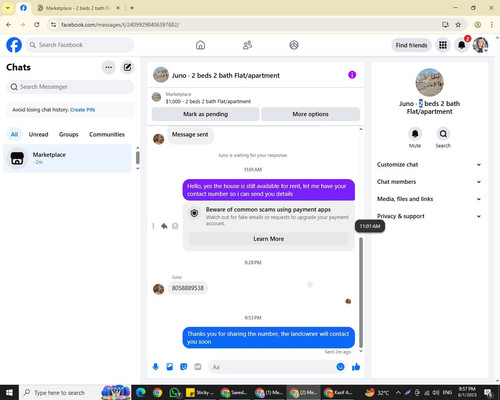Select phone number message 8058889538
Image resolution: width=500 pixels, height=400 pixels.
tap(188, 288)
